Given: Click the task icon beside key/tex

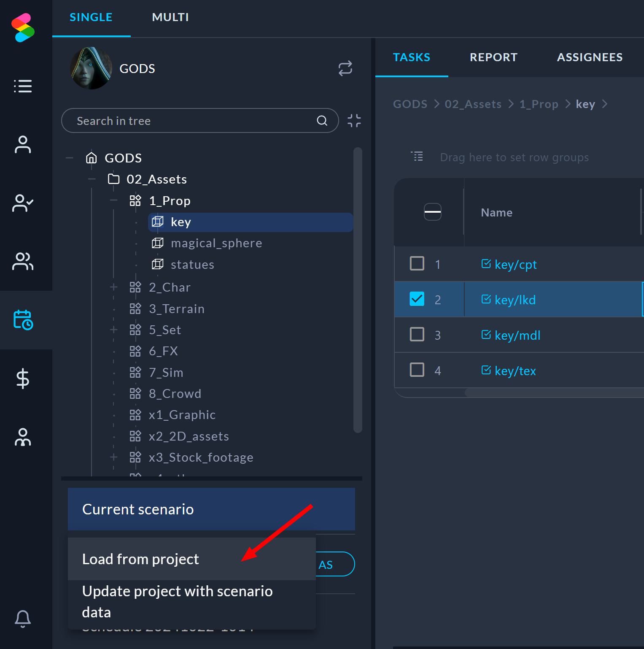Looking at the screenshot, I should [x=486, y=370].
